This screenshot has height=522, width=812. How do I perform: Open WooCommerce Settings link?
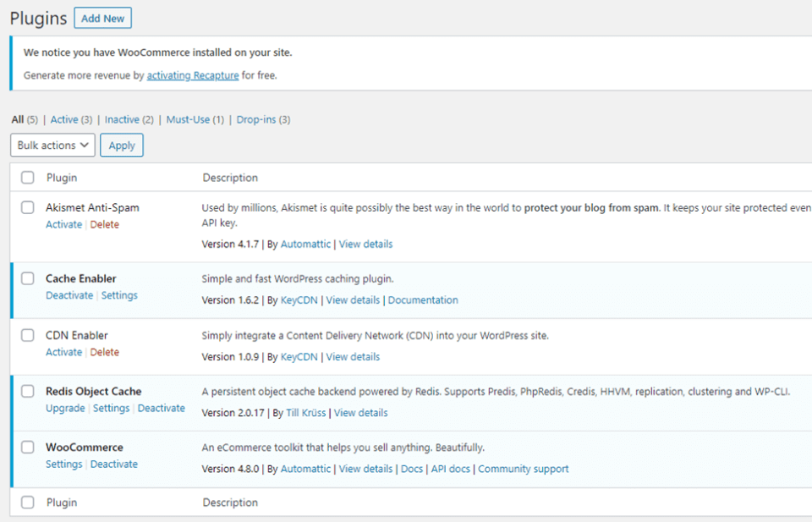point(63,464)
